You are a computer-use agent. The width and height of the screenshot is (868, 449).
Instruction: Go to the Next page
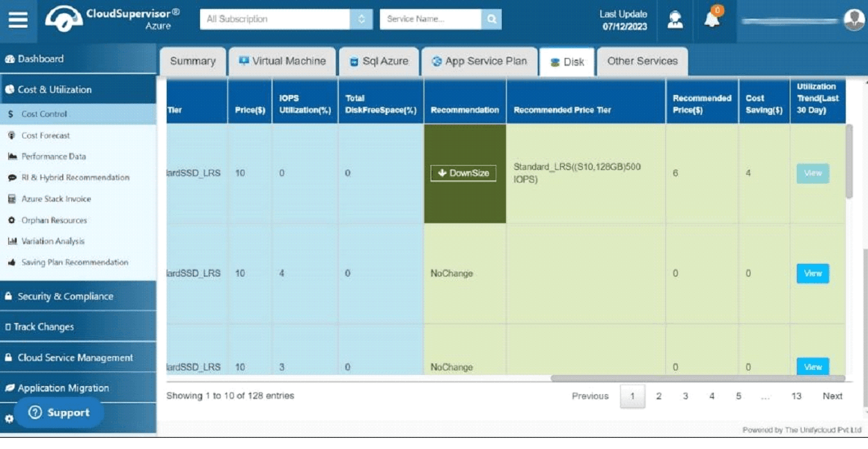coord(833,396)
